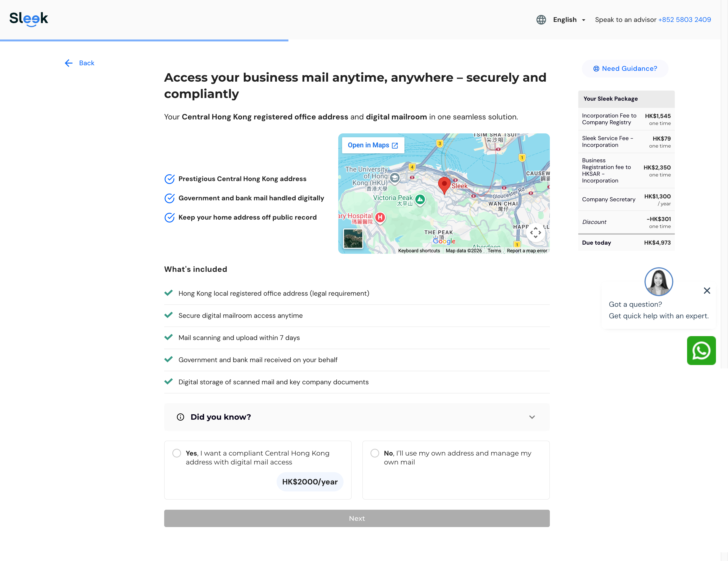Click Keep your home address checkmark icon
Viewport: 728px width, 561px height.
(169, 218)
